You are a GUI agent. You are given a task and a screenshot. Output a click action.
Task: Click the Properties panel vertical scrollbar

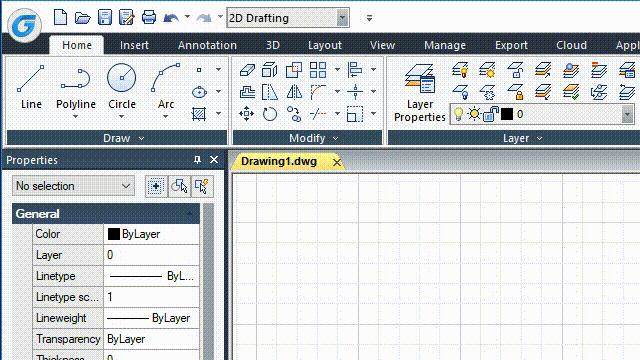point(208,282)
